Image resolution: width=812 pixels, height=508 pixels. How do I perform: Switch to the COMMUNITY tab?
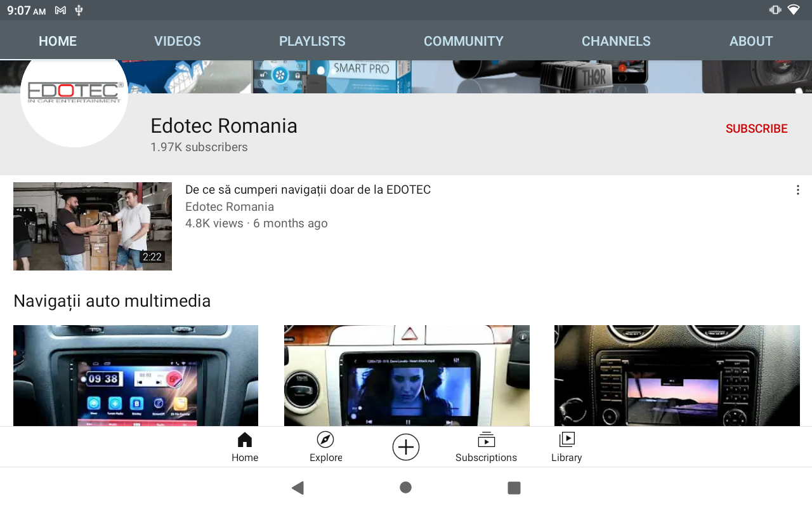point(464,41)
